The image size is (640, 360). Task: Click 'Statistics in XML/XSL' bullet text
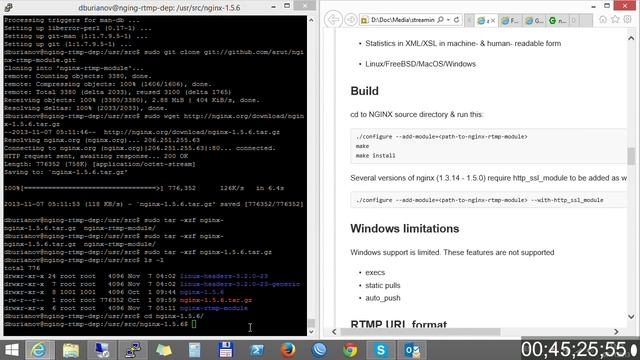coord(463,43)
